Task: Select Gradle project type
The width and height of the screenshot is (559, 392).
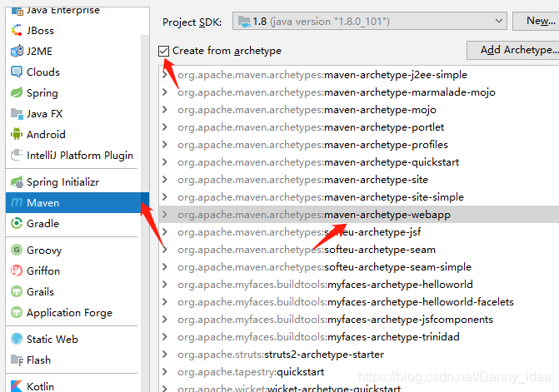Action: coord(73,223)
